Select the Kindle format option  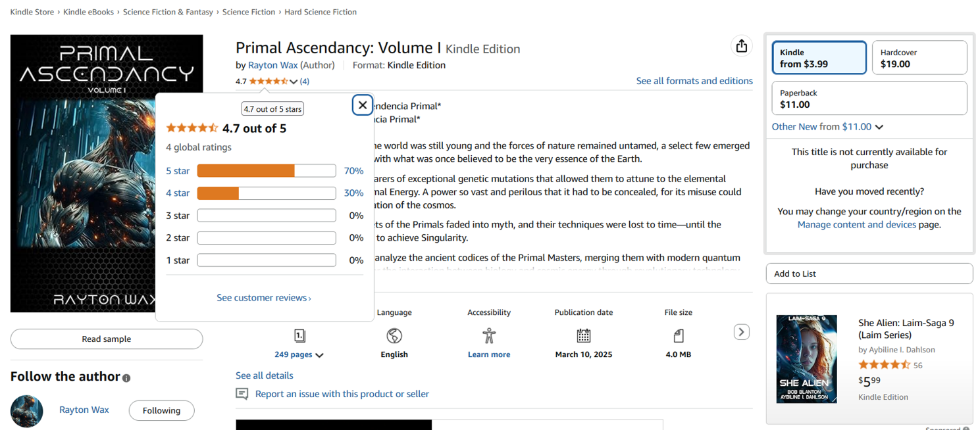(x=819, y=58)
